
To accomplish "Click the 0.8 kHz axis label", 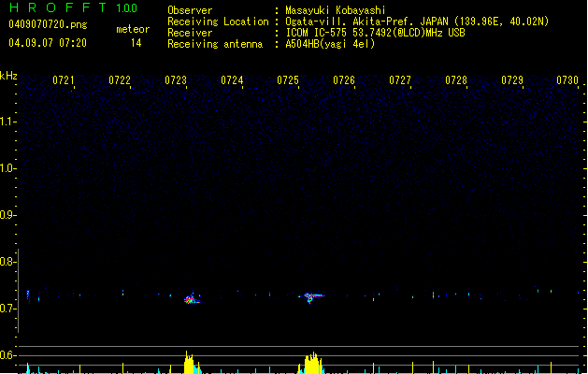I will pos(7,262).
